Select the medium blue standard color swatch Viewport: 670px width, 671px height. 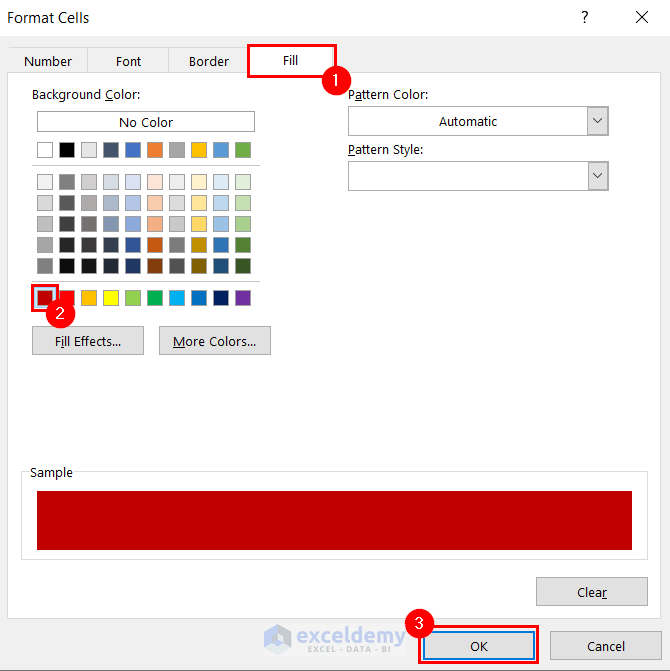click(x=199, y=298)
